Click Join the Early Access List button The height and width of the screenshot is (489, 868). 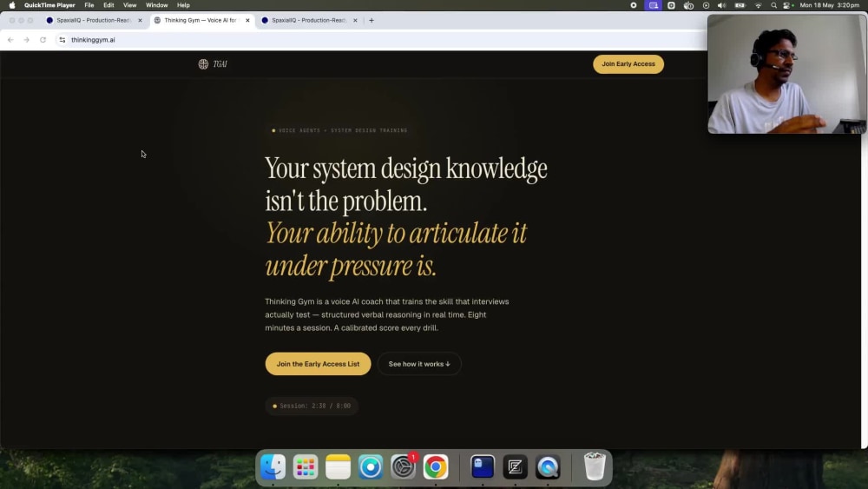tap(318, 364)
